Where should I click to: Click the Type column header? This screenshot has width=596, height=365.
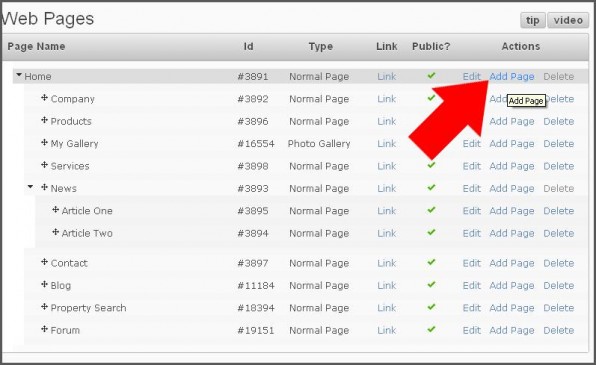(320, 46)
